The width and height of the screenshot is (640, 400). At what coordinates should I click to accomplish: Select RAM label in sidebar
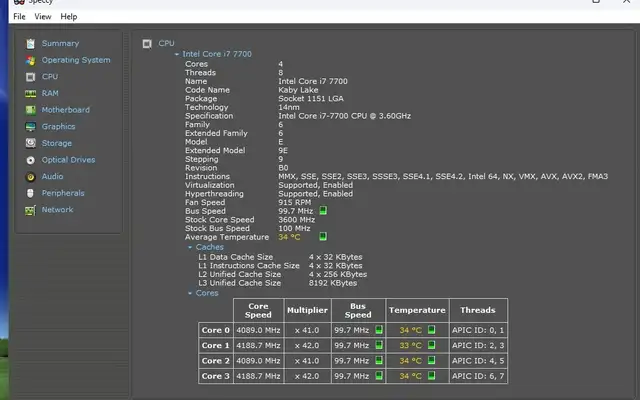point(50,93)
